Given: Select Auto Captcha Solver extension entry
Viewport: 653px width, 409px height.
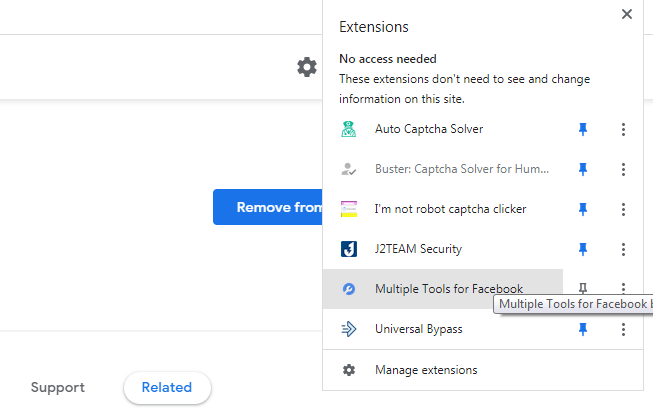Looking at the screenshot, I should pyautogui.click(x=443, y=129).
